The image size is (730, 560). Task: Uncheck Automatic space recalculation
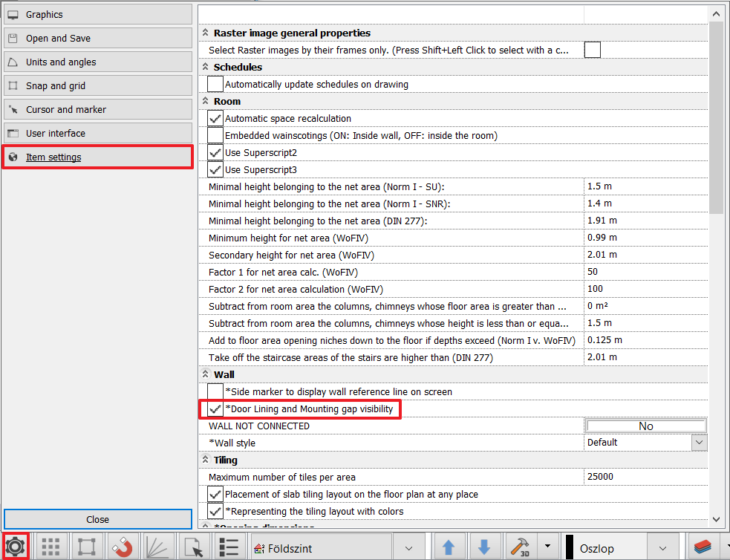215,119
